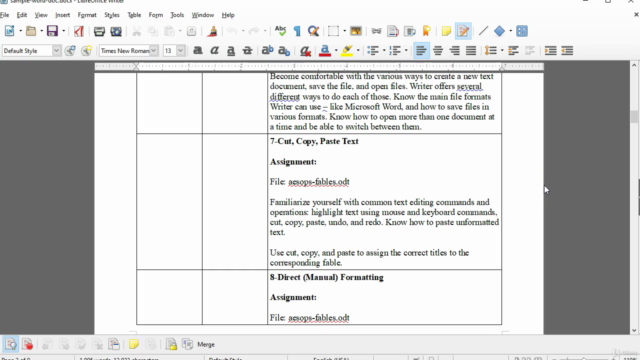Insert a hyperlink
Viewport: 640px width, 360px height.
(x=376, y=31)
